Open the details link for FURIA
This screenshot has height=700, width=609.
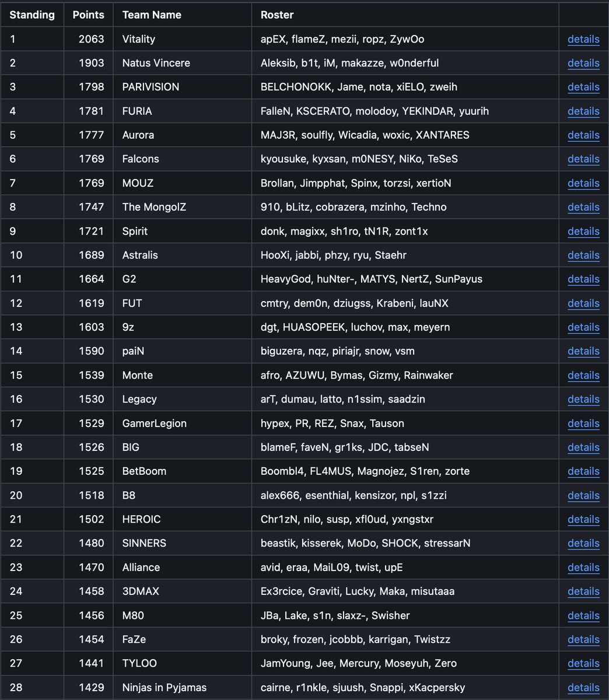tap(583, 111)
